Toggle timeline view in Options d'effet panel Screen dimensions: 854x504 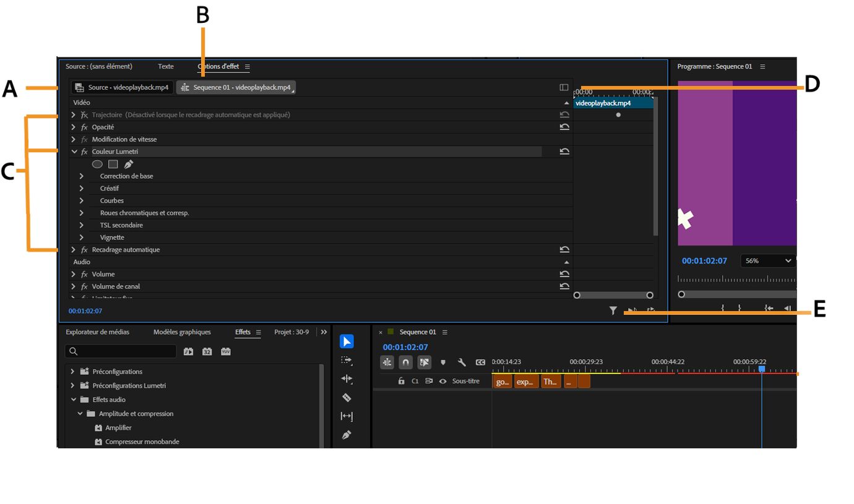(564, 88)
